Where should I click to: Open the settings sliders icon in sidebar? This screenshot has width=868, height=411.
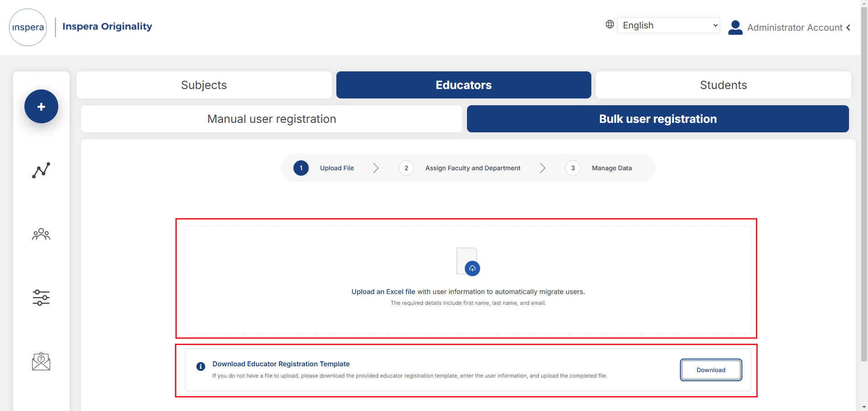click(x=41, y=298)
